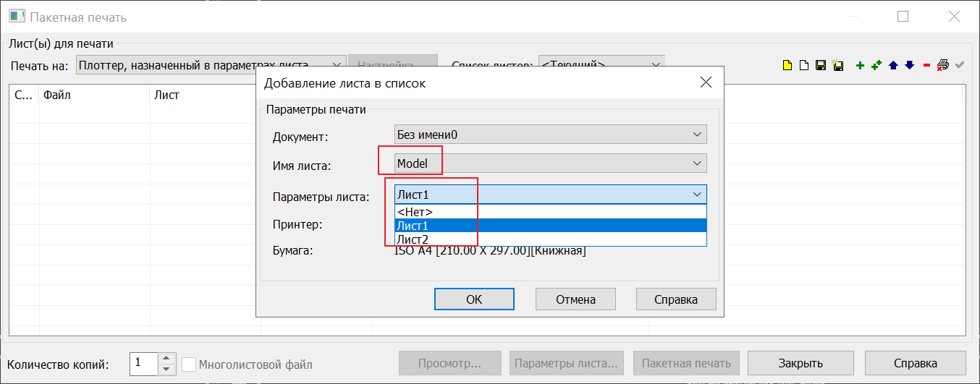
Task: Click the floppy disk icon with sparkle
Action: [838, 66]
